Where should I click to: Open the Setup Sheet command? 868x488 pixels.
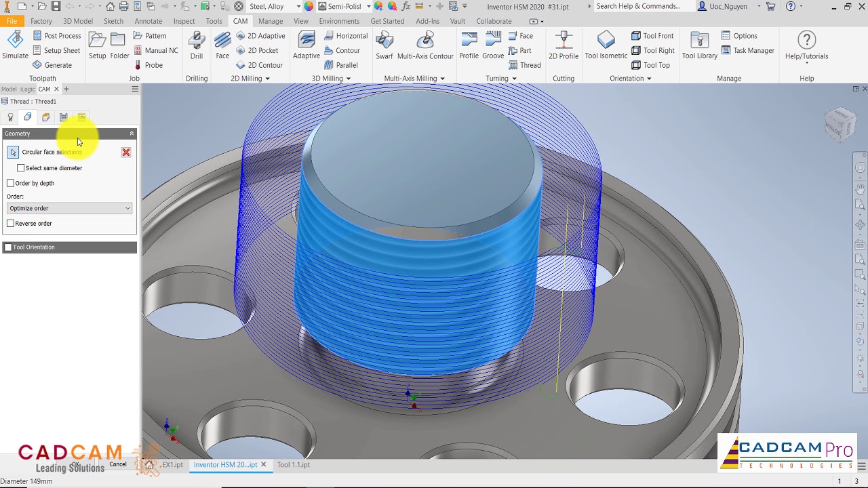tap(56, 51)
